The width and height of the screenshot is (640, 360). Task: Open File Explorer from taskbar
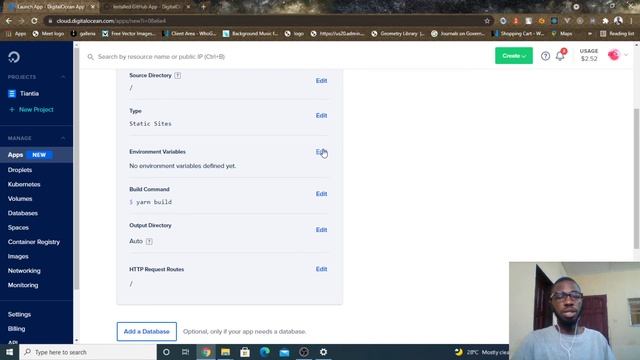[x=225, y=352]
